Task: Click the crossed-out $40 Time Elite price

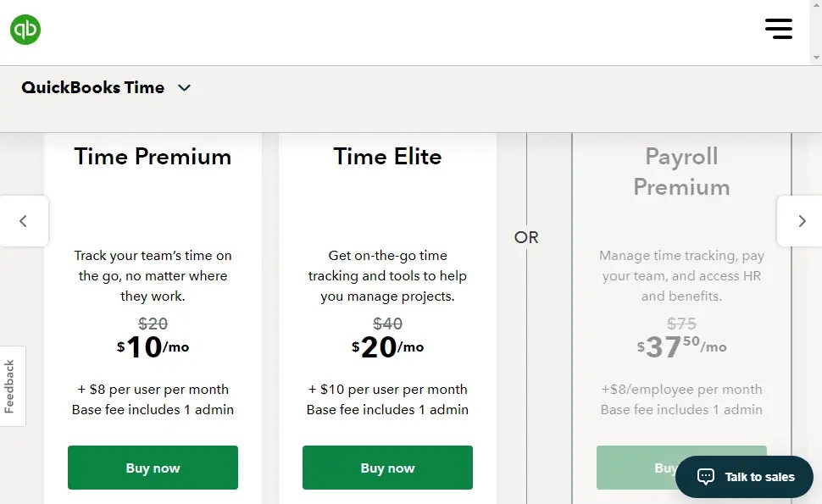Action: [x=387, y=324]
